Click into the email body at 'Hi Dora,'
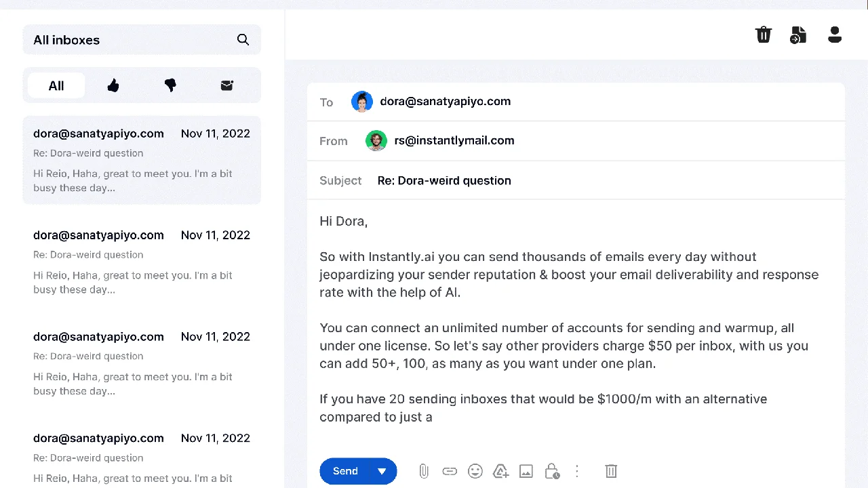Screen dimensions: 868x488 344,221
